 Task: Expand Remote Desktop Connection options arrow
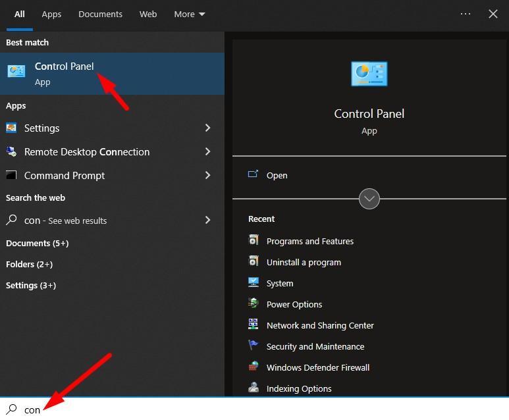point(208,151)
